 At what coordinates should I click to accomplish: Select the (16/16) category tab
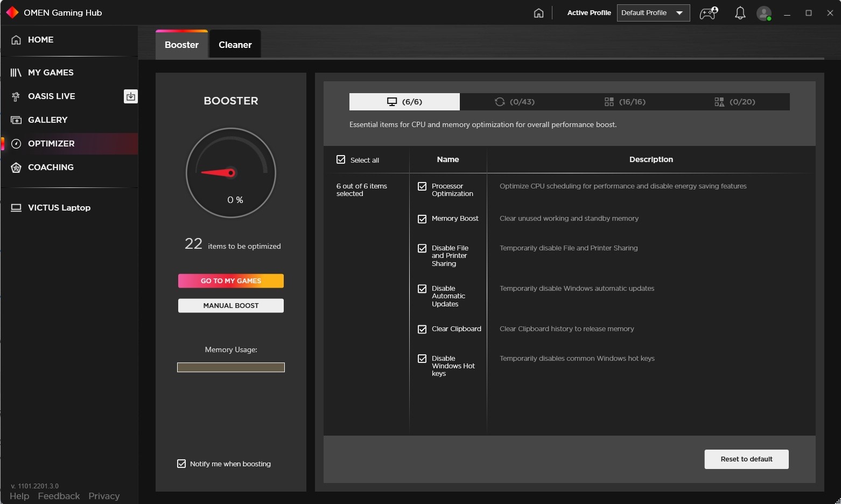click(625, 102)
